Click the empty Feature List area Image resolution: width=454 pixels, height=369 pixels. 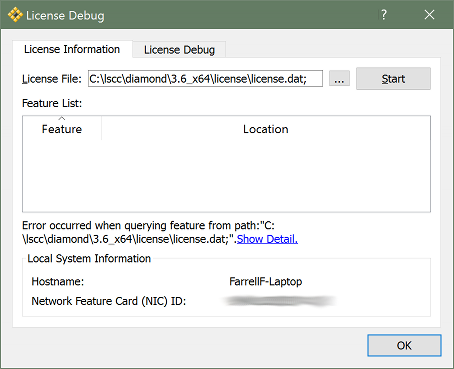226,176
